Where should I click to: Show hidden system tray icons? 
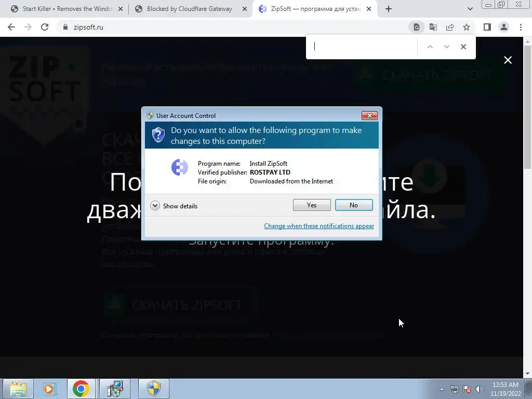(x=442, y=389)
